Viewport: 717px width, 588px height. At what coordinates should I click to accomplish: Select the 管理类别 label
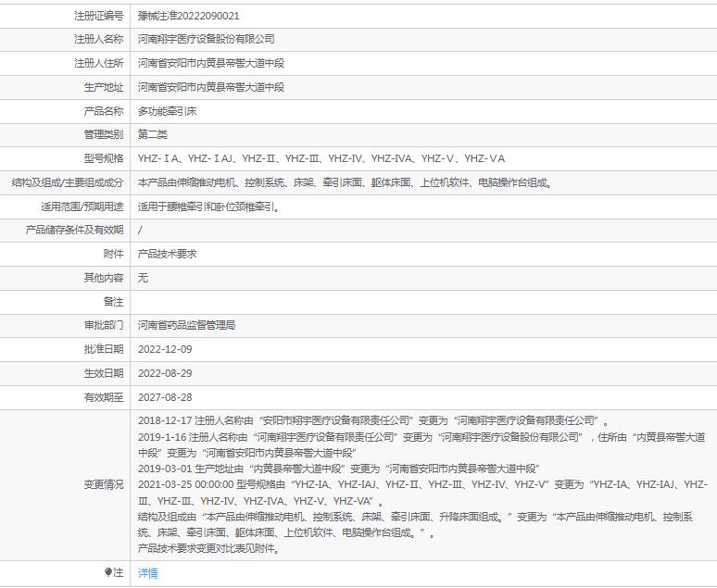click(104, 134)
